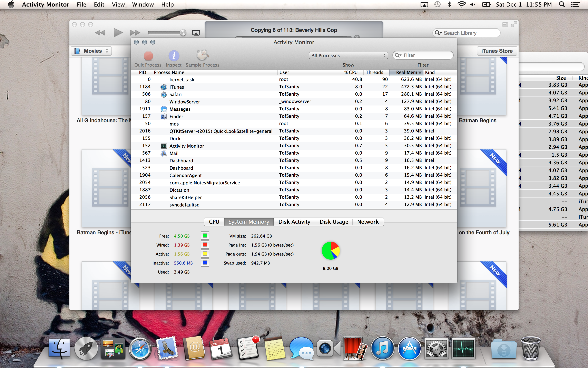The width and height of the screenshot is (588, 368).
Task: Open Finder from the Dock
Action: coord(59,348)
